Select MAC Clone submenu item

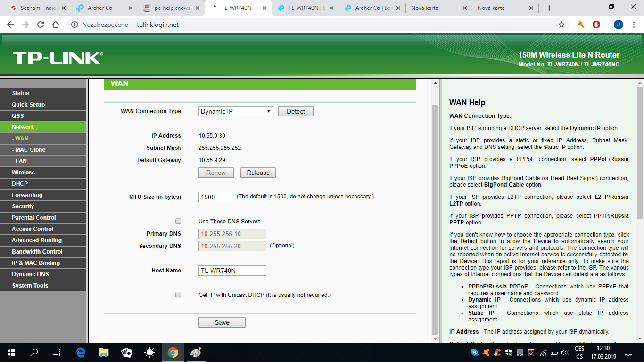pyautogui.click(x=30, y=150)
